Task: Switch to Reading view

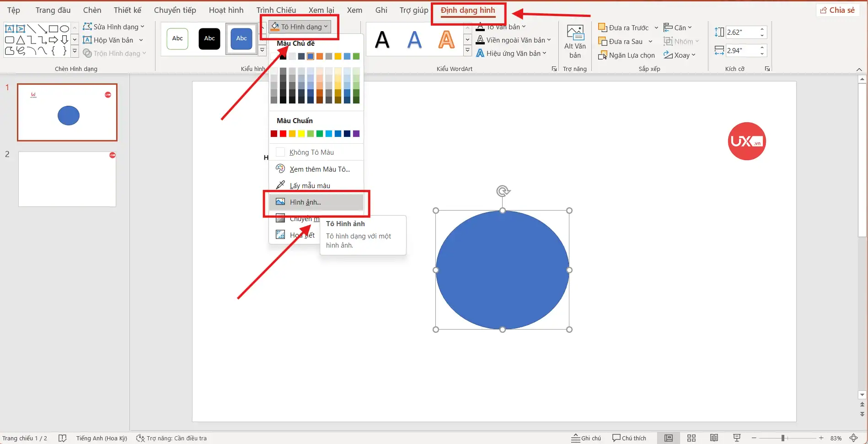Action: pyautogui.click(x=714, y=438)
